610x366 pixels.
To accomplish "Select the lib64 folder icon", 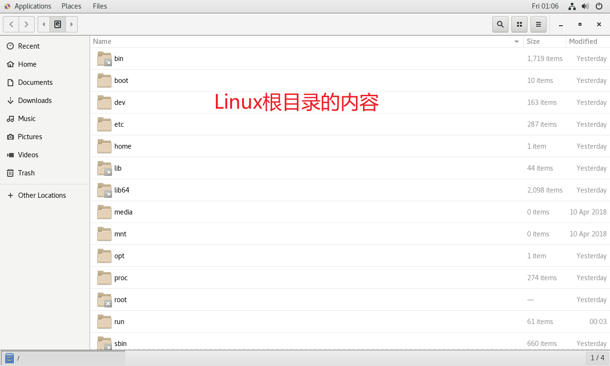I will click(104, 190).
